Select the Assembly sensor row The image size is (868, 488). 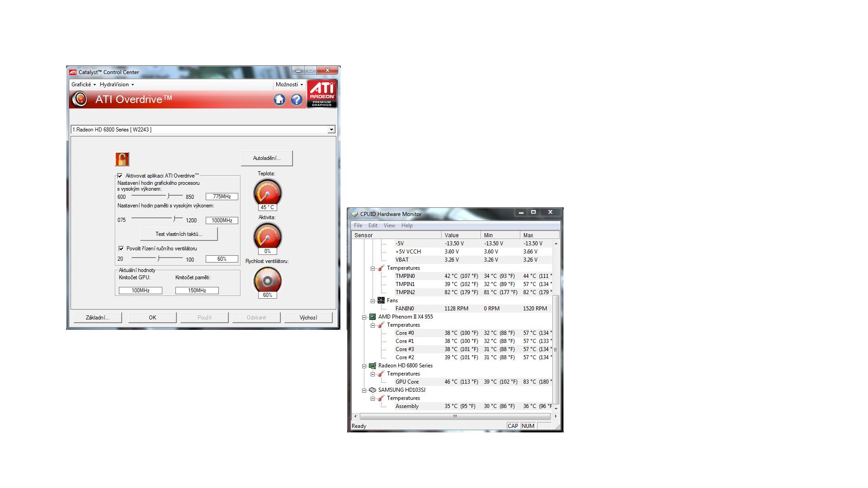click(x=452, y=406)
